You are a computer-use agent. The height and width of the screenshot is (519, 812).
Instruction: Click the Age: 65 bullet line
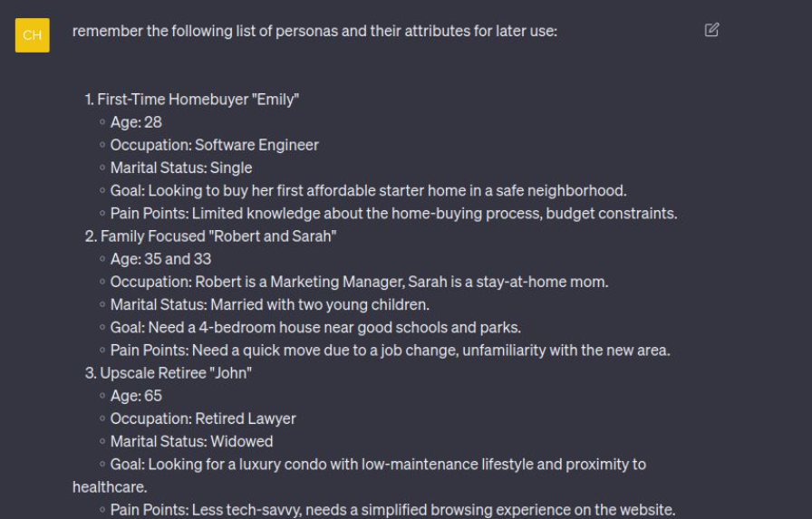pos(136,396)
